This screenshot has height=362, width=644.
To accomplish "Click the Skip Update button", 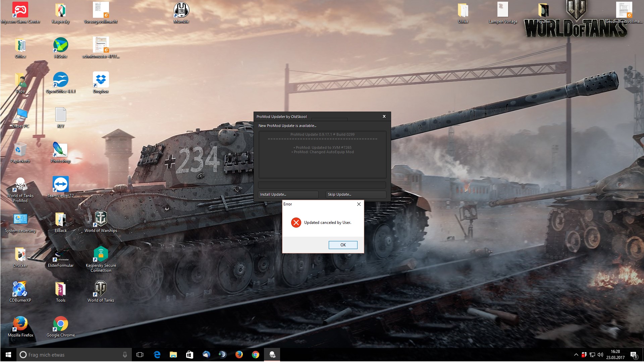I will 356,194.
